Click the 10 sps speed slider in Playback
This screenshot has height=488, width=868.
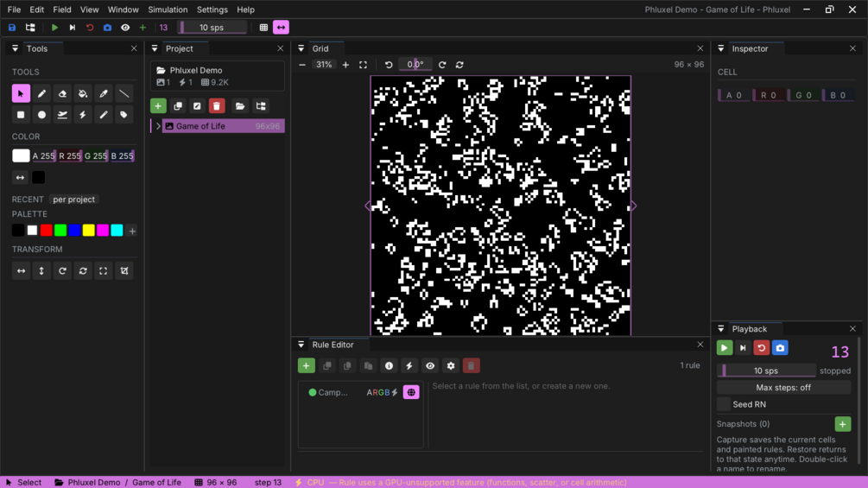[766, 371]
